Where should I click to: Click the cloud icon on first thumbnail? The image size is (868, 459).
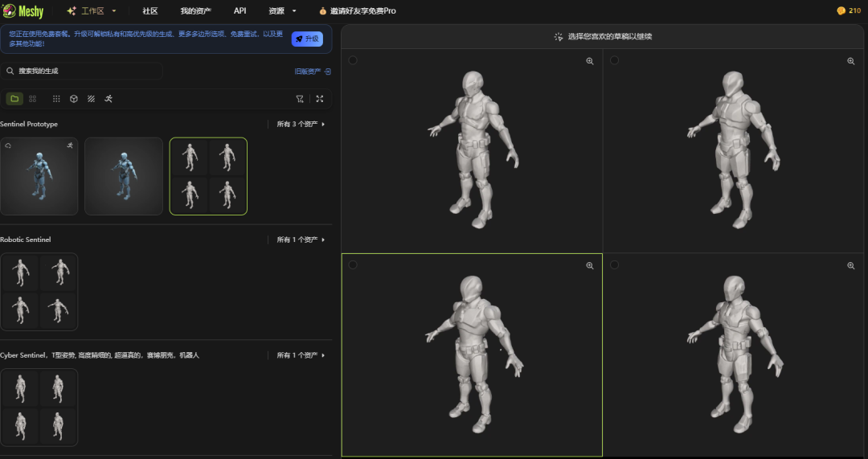[x=8, y=145]
